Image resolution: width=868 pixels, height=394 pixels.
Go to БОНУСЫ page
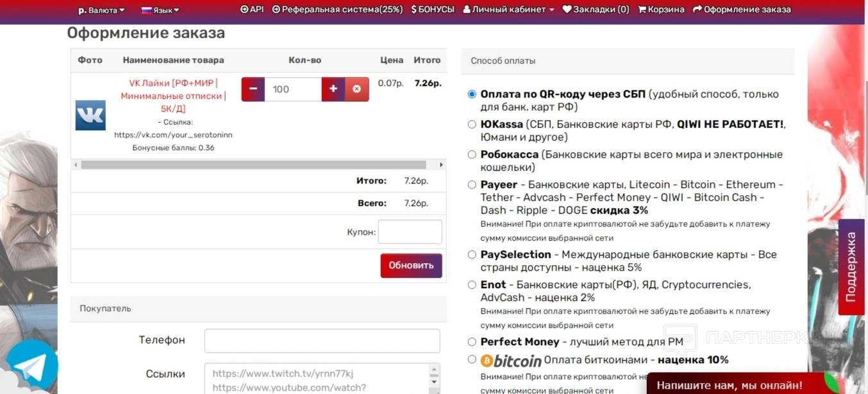click(x=433, y=10)
